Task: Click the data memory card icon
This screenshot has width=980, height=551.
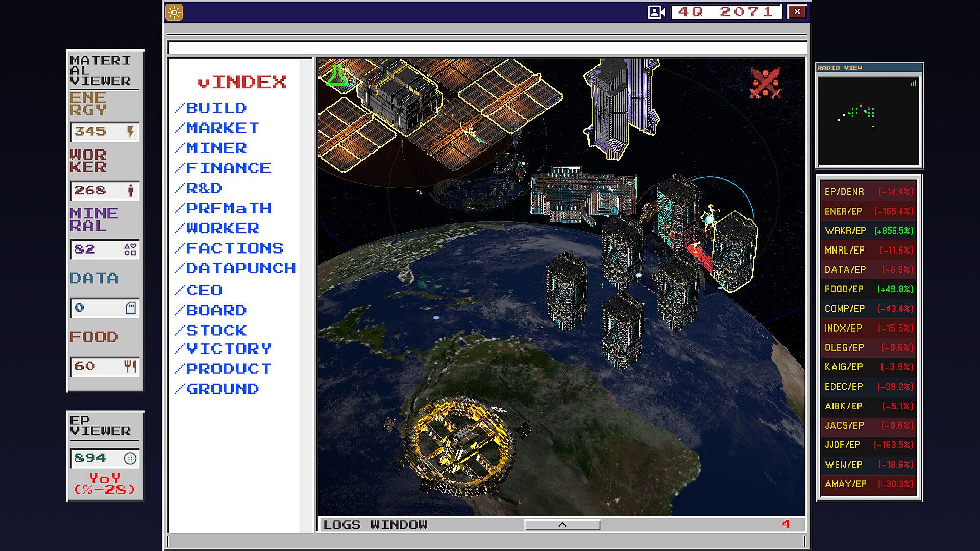Action: pyautogui.click(x=130, y=308)
